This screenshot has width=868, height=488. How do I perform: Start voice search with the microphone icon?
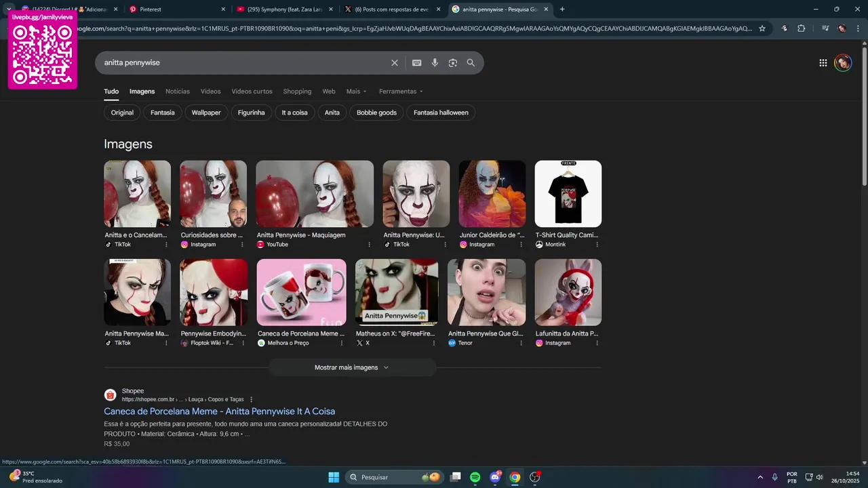(435, 62)
